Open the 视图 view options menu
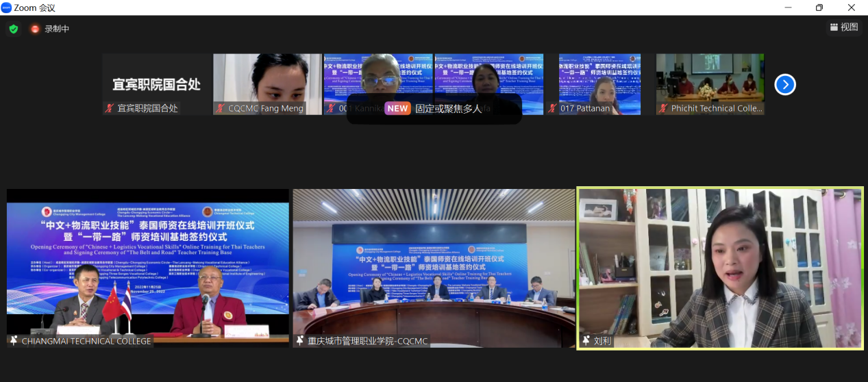Screen dimensions: 868x382 [x=843, y=27]
